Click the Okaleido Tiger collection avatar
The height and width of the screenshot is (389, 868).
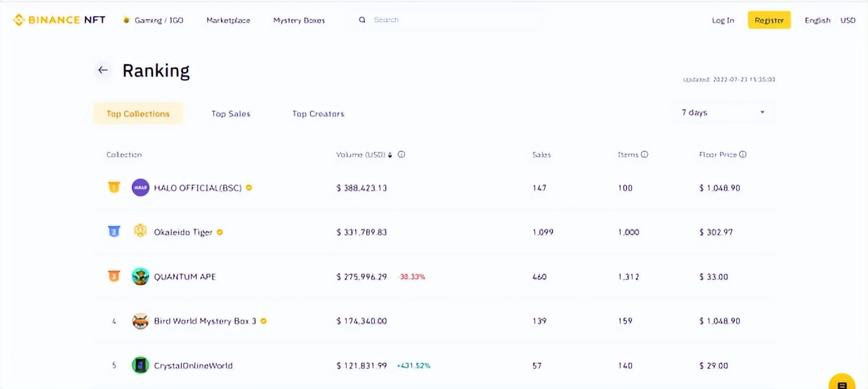(x=140, y=232)
